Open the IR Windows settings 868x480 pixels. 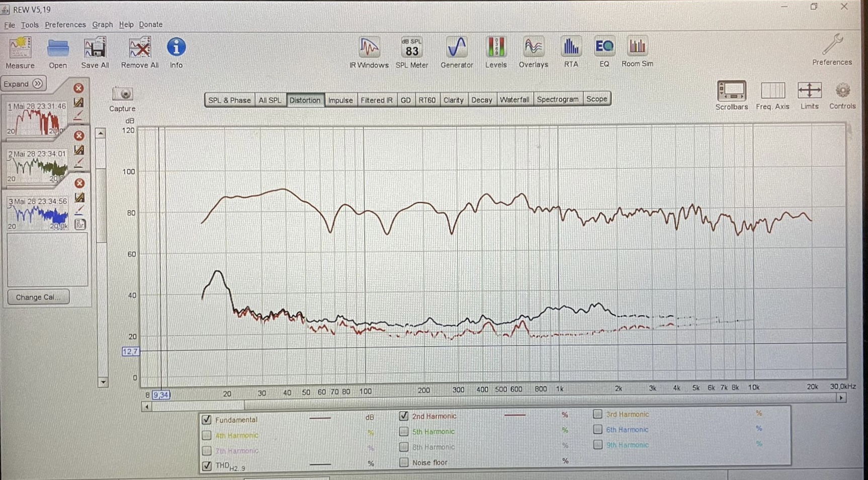click(369, 52)
